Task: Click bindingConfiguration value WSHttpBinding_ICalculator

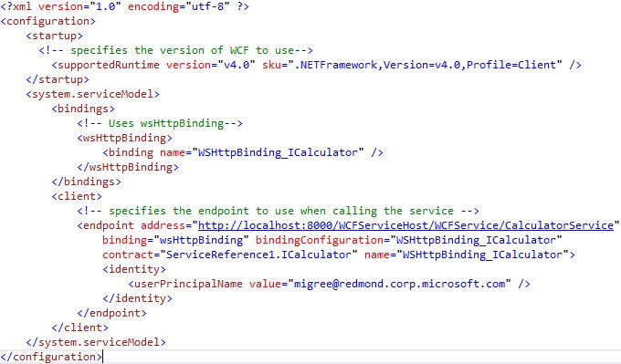Action: click(x=476, y=240)
